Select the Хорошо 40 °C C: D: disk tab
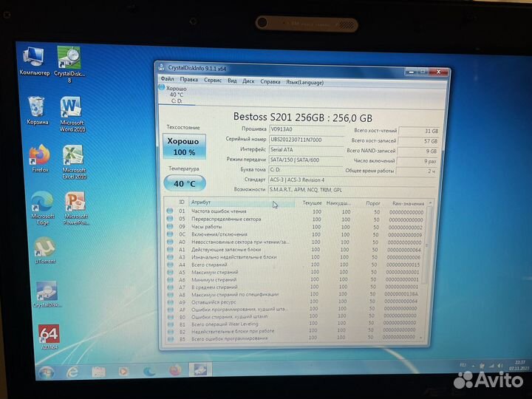The width and height of the screenshot is (532, 399). click(x=177, y=95)
